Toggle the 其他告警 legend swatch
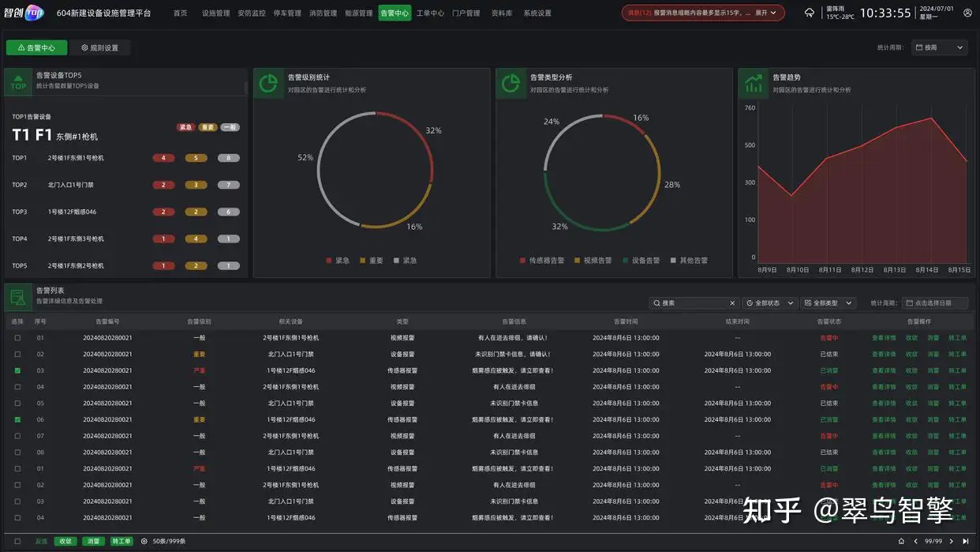The width and height of the screenshot is (980, 552). pyautogui.click(x=673, y=260)
